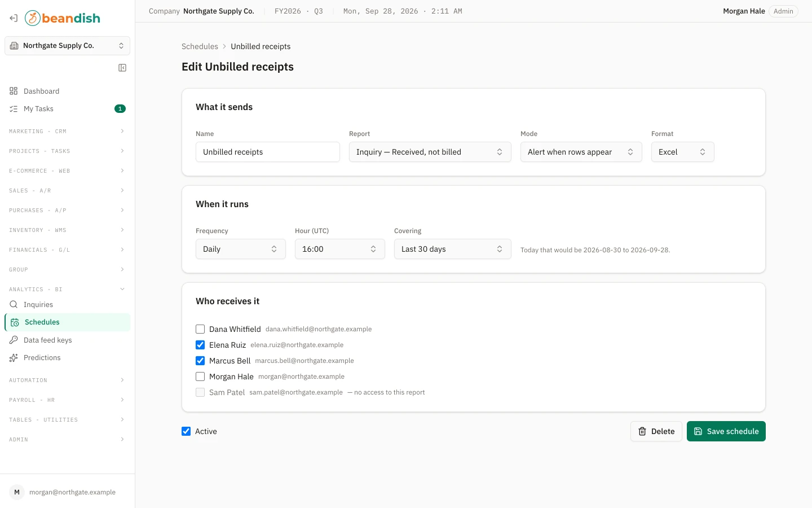
Task: Toggle the Active checkbox
Action: [x=186, y=431]
